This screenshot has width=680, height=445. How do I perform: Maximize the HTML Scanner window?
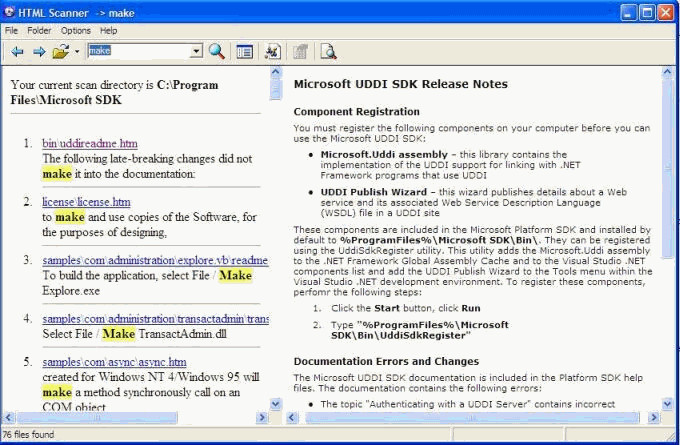[647, 13]
